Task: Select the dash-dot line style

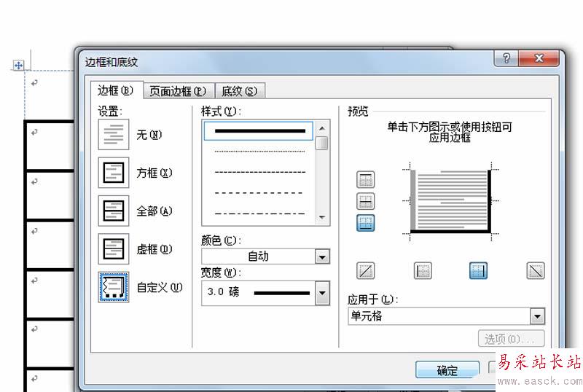Action: (259, 214)
